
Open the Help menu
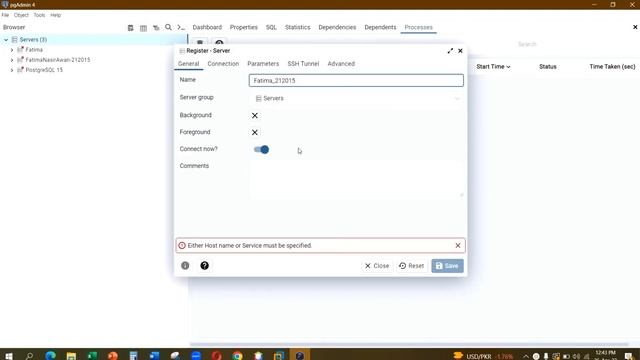pos(56,15)
